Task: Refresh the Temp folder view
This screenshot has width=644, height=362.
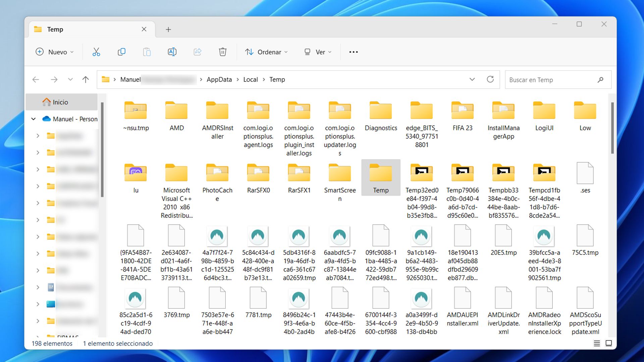Action: (490, 79)
